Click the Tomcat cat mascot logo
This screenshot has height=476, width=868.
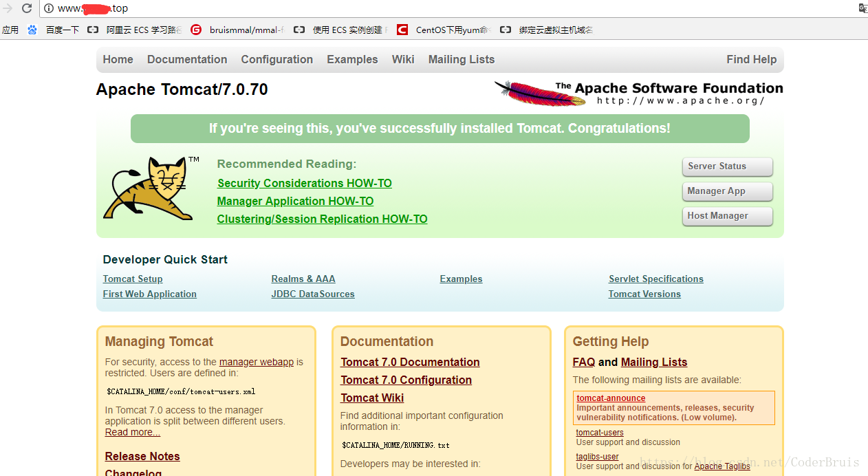[x=153, y=187]
